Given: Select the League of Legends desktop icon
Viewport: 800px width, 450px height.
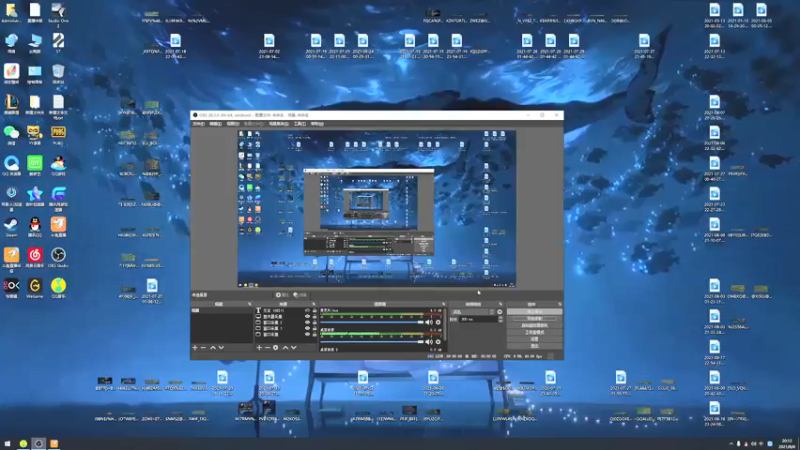Looking at the screenshot, I should pyautogui.click(x=11, y=105).
